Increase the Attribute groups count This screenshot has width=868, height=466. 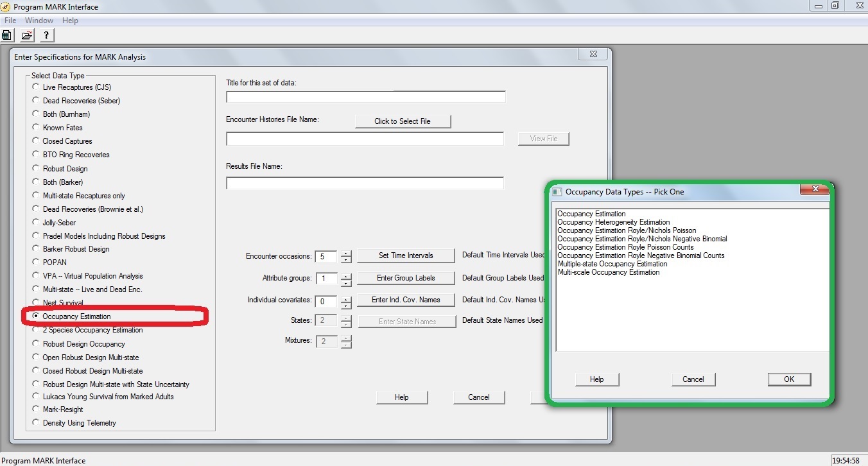346,276
